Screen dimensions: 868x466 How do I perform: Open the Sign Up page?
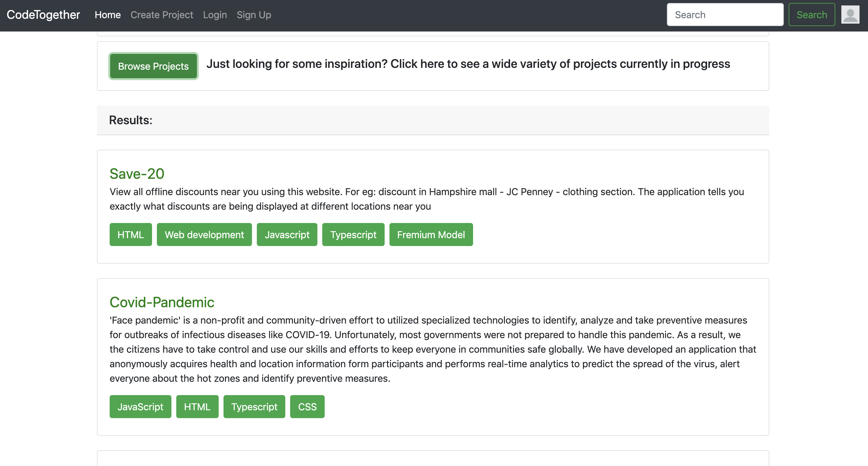[x=254, y=15]
